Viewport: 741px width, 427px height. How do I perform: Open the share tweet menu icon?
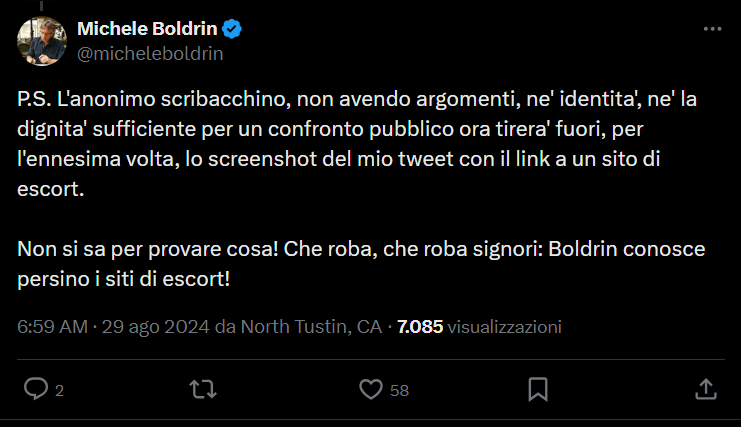(x=704, y=389)
